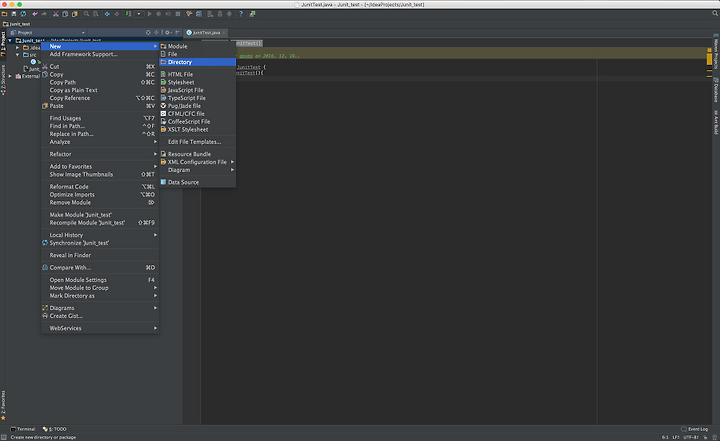Open the run configuration dropdown
Image resolution: width=720 pixels, height=441 pixels.
pyautogui.click(x=139, y=14)
